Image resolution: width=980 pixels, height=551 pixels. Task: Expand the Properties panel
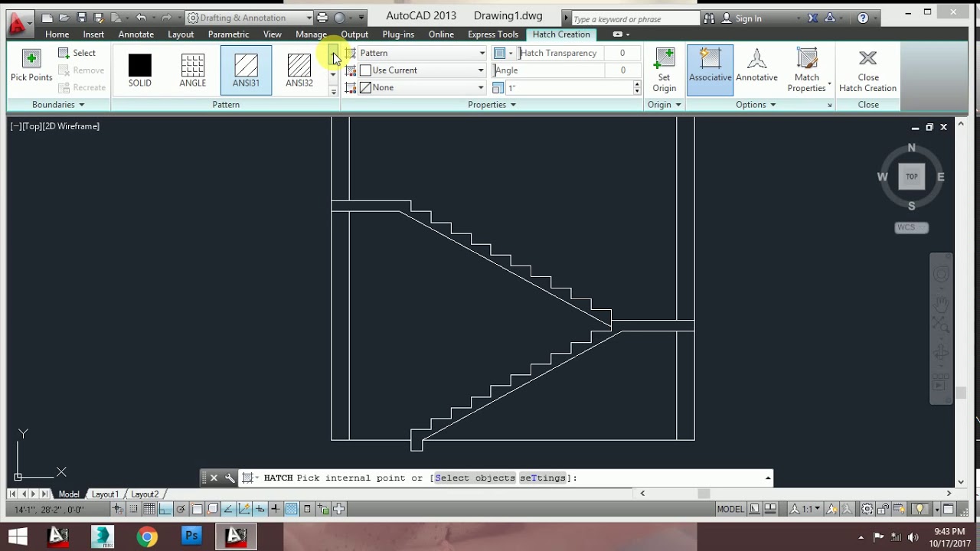click(x=492, y=105)
